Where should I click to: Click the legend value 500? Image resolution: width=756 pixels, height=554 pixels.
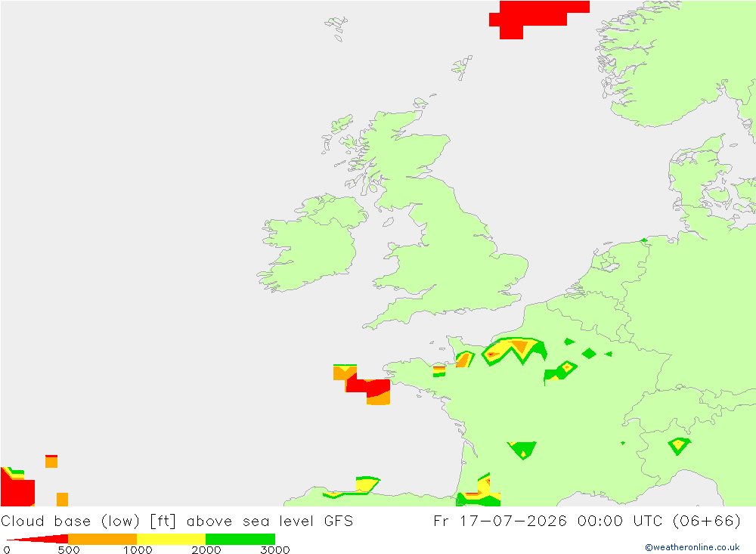(x=69, y=549)
